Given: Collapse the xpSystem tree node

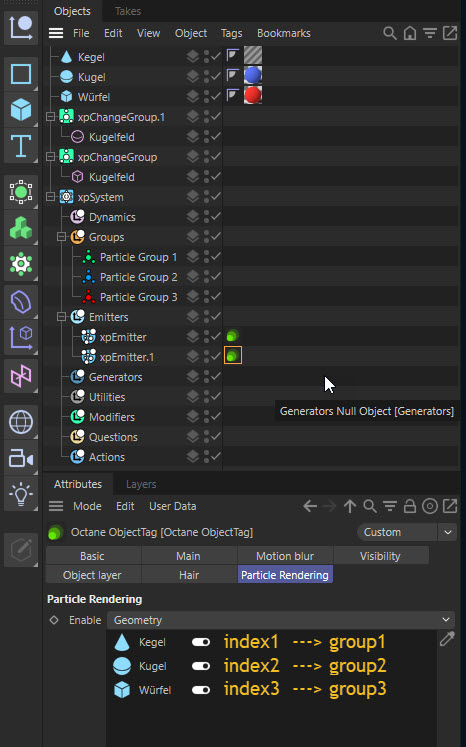Looking at the screenshot, I should click(51, 197).
